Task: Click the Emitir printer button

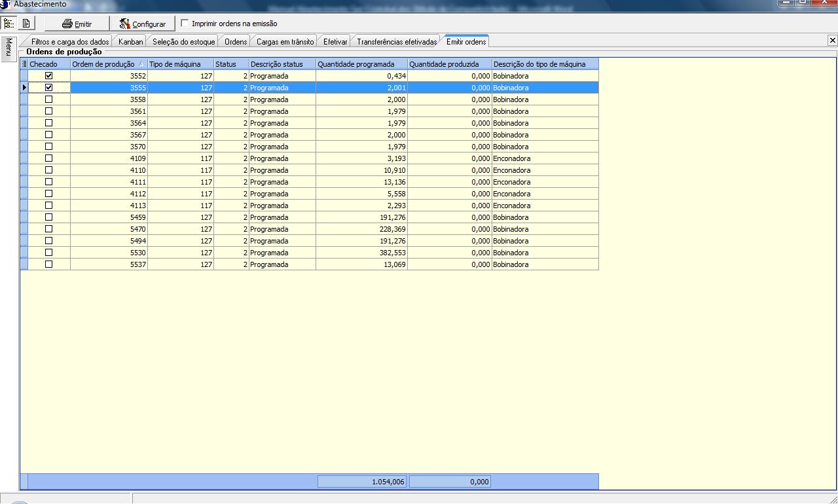Action: point(77,24)
